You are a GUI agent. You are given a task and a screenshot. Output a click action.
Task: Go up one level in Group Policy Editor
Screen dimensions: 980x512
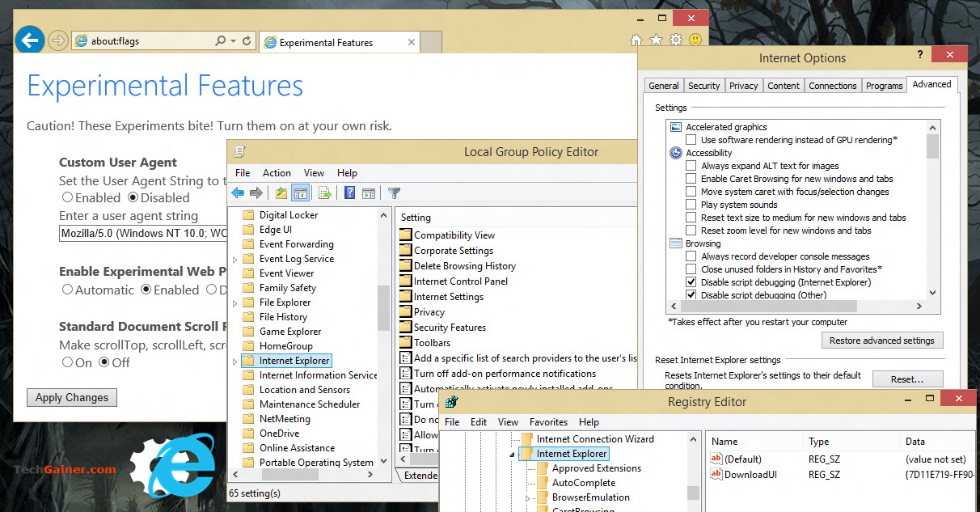pos(281,193)
